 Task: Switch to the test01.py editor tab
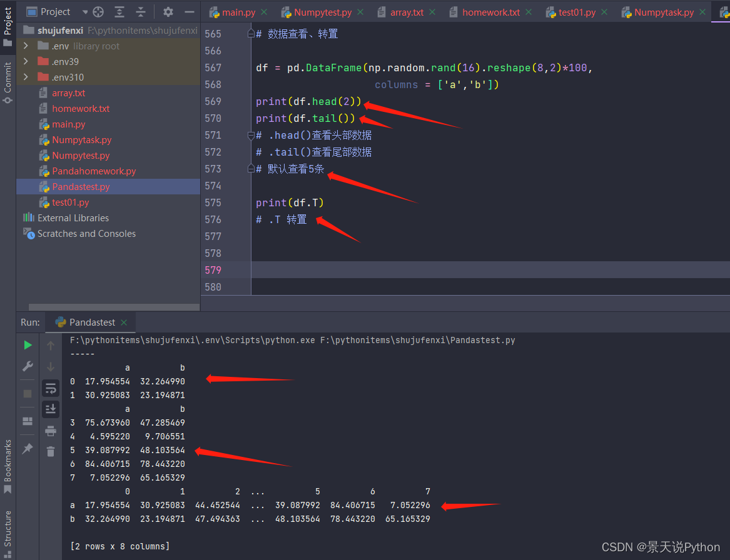click(x=570, y=12)
